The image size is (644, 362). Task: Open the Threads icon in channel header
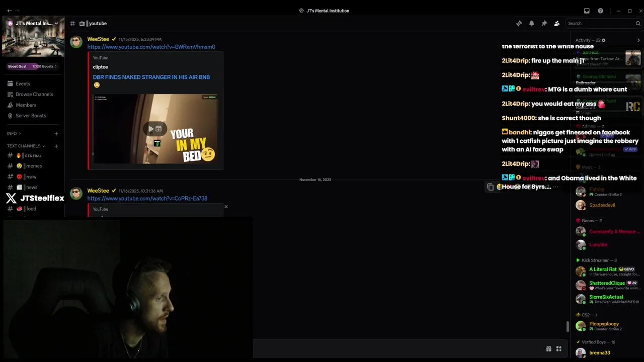tap(519, 23)
